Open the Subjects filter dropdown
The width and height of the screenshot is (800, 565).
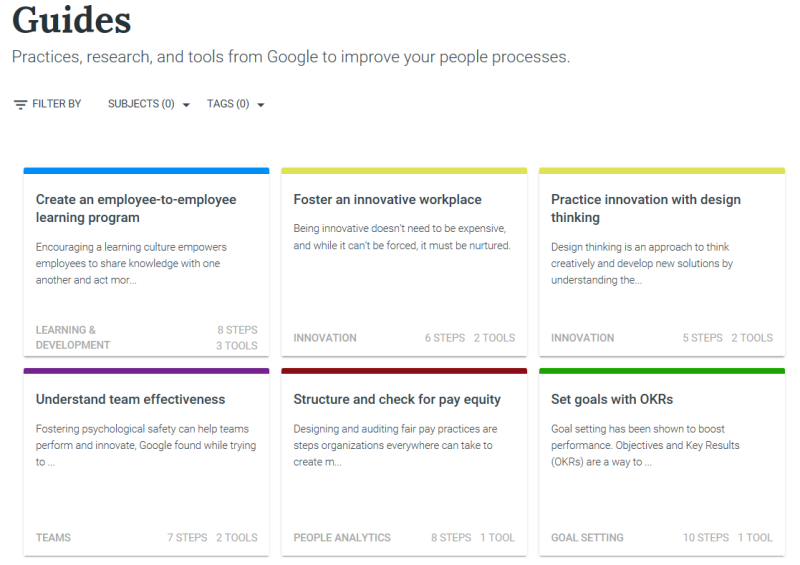[x=141, y=104]
